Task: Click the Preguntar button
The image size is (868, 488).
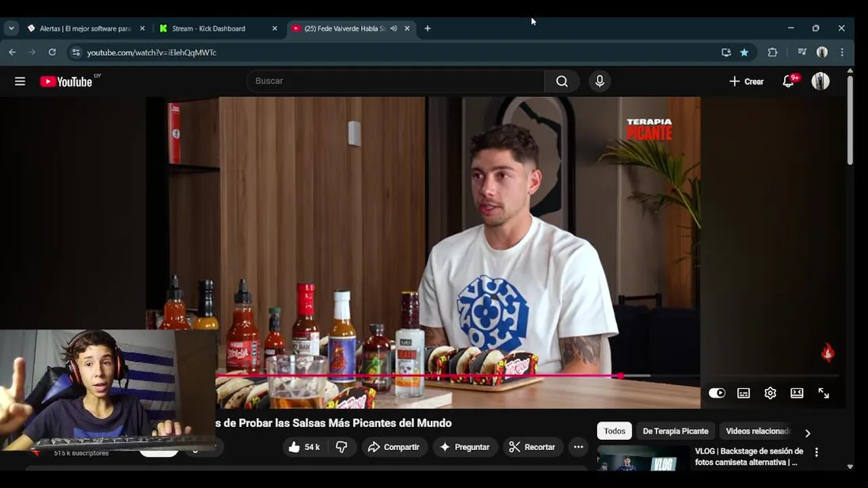Action: 465,447
